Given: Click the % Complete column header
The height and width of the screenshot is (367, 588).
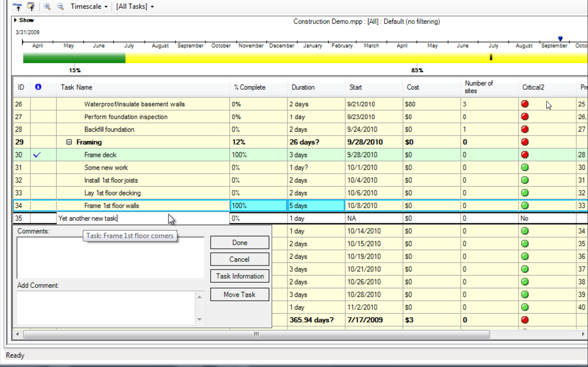Looking at the screenshot, I should (x=250, y=87).
